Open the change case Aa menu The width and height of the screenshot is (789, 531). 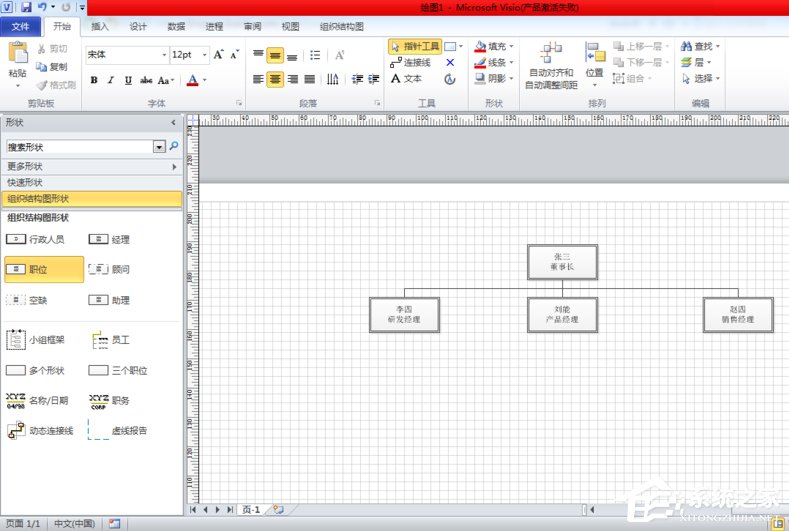click(x=165, y=80)
